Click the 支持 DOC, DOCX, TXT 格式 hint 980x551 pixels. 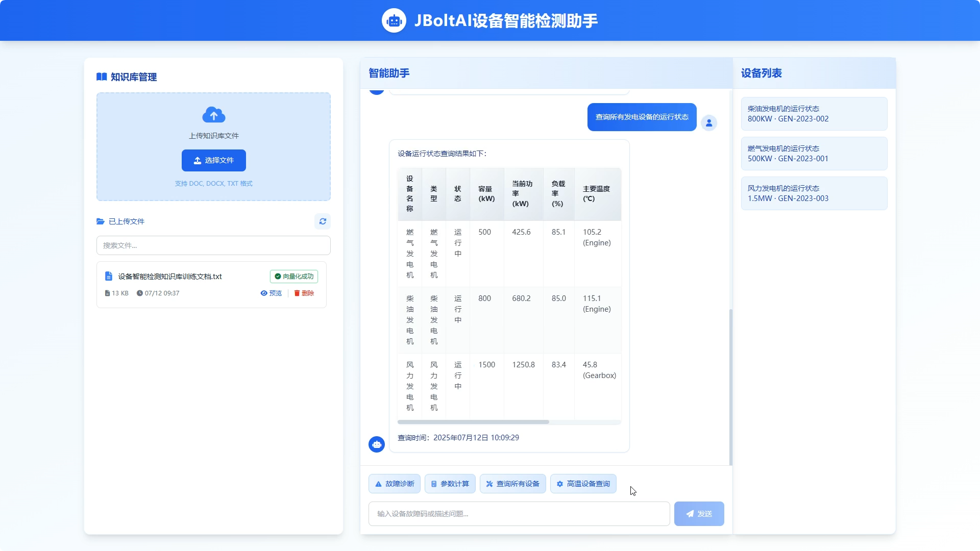[x=214, y=184]
